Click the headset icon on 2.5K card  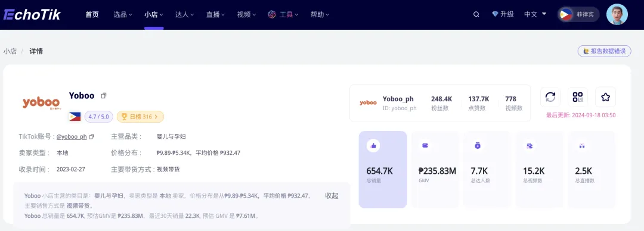click(581, 146)
